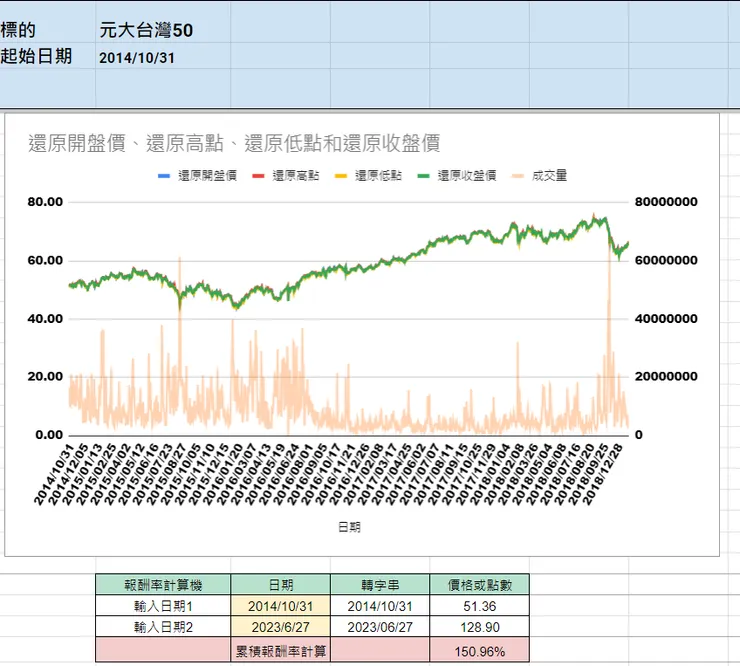
Task: Select the 輸入日期1 row label
Action: click(x=163, y=606)
